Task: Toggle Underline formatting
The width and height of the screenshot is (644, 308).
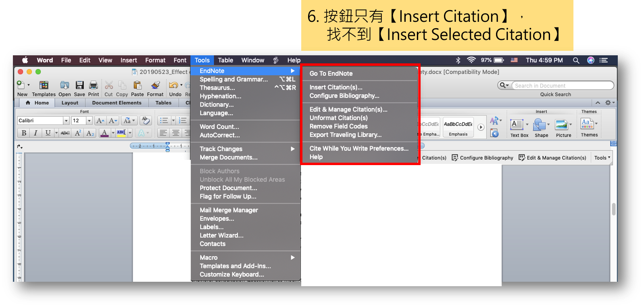Action: coord(48,133)
